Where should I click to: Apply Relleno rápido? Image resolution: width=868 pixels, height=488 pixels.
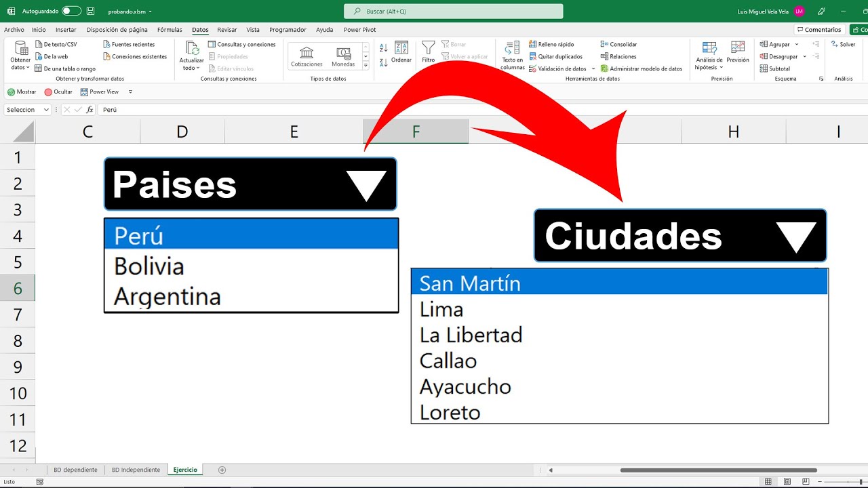click(551, 44)
